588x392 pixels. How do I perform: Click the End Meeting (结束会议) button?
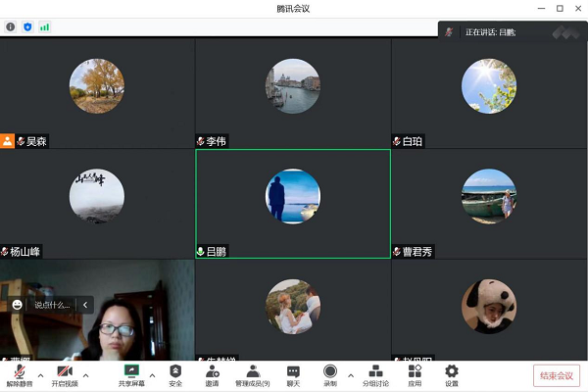[x=557, y=375]
